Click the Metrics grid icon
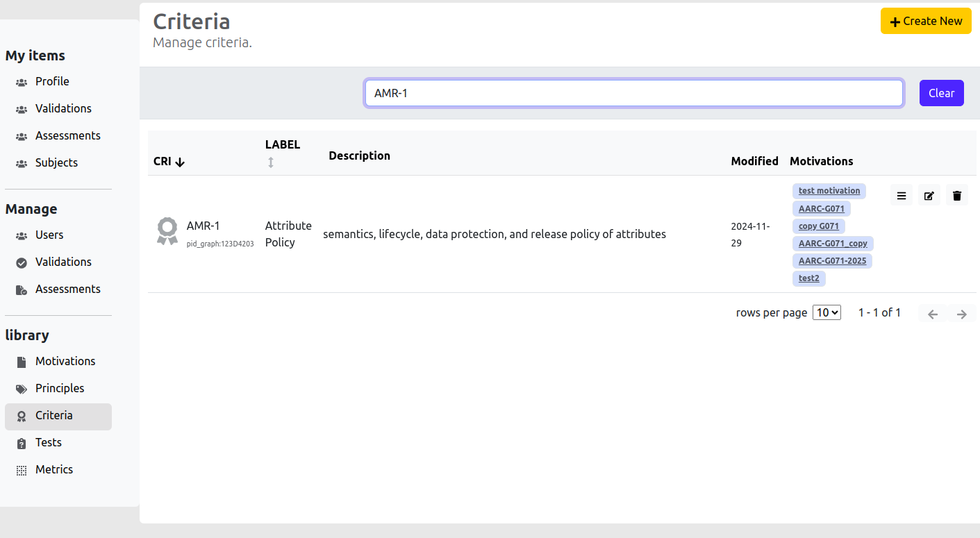The width and height of the screenshot is (980, 538). [22, 470]
